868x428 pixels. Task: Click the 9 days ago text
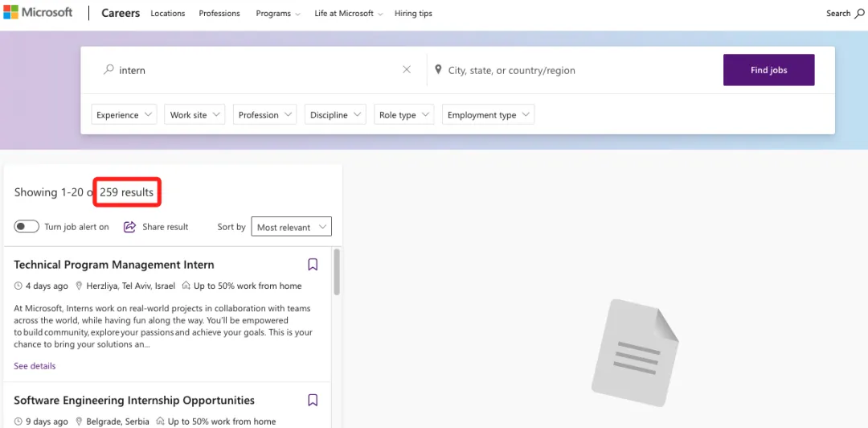tap(47, 422)
